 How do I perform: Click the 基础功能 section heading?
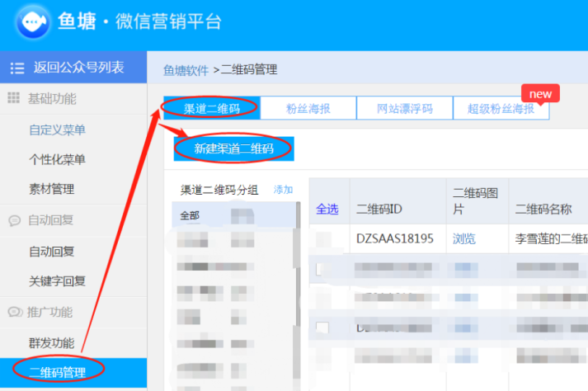point(52,99)
